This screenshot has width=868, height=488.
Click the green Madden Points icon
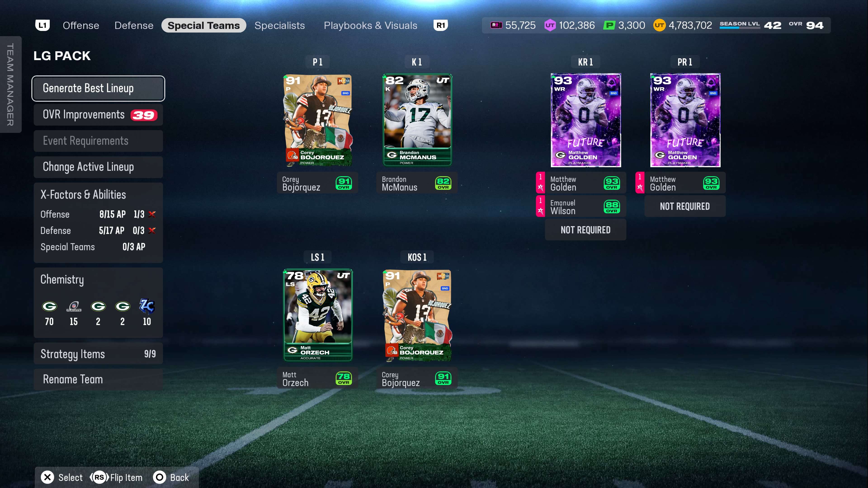tap(609, 25)
